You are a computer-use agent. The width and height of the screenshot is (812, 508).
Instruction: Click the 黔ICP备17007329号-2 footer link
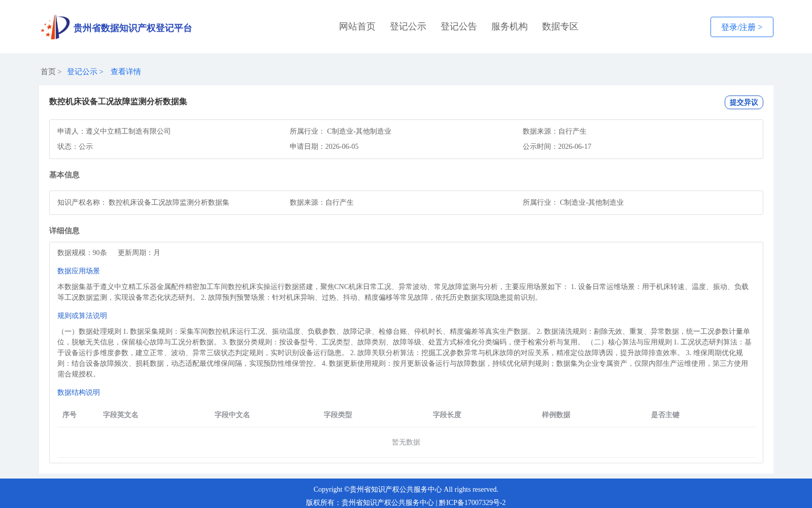coord(472,502)
